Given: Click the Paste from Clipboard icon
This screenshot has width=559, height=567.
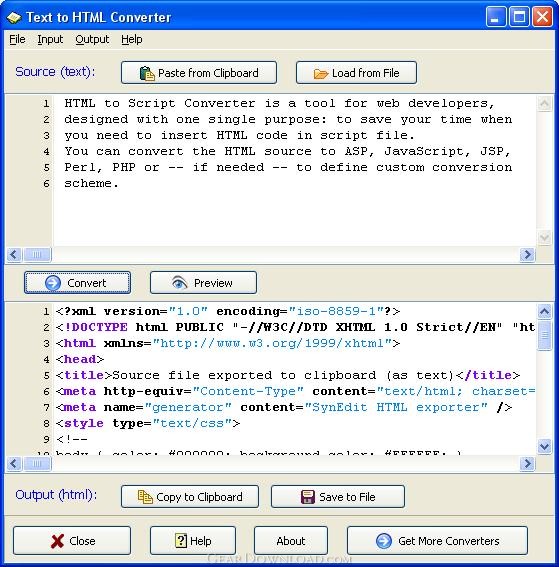Looking at the screenshot, I should point(147,73).
